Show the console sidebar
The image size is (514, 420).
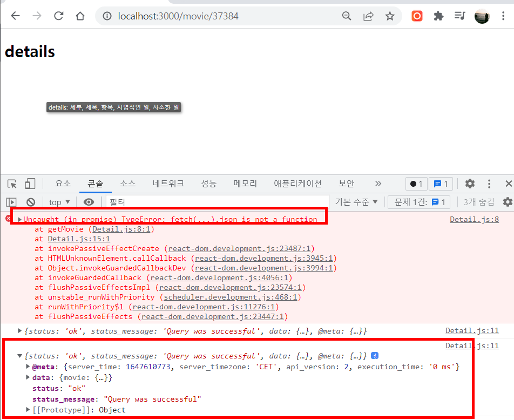(11, 202)
